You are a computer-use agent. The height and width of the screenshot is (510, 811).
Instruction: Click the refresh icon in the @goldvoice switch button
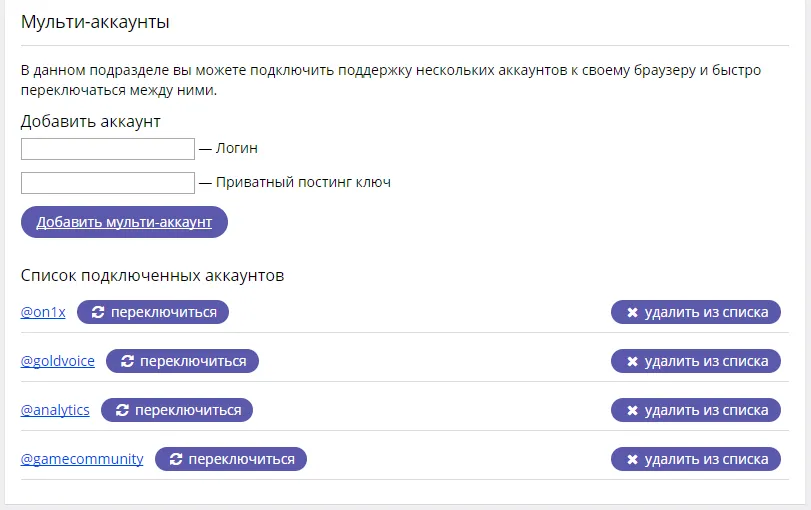(127, 361)
